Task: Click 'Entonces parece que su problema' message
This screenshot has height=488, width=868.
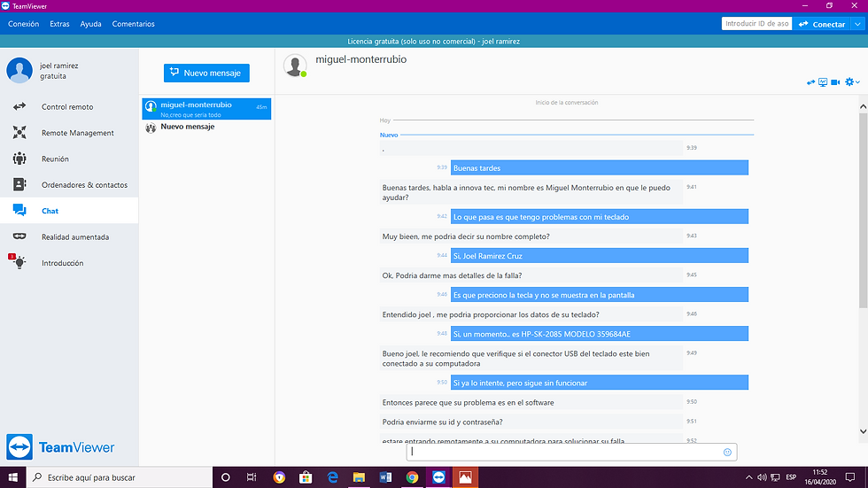Action: tap(531, 402)
